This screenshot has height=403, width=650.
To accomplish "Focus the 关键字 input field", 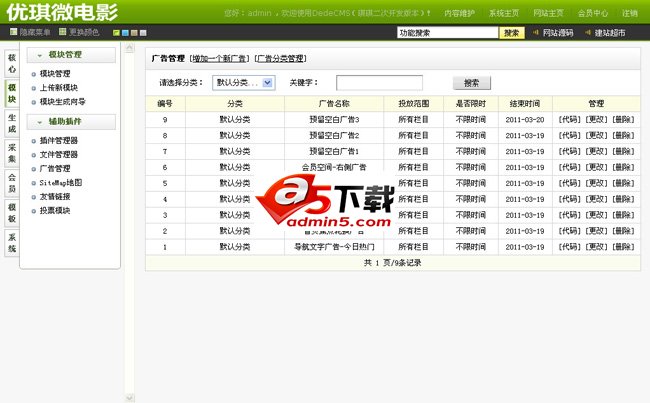I will pyautogui.click(x=379, y=83).
